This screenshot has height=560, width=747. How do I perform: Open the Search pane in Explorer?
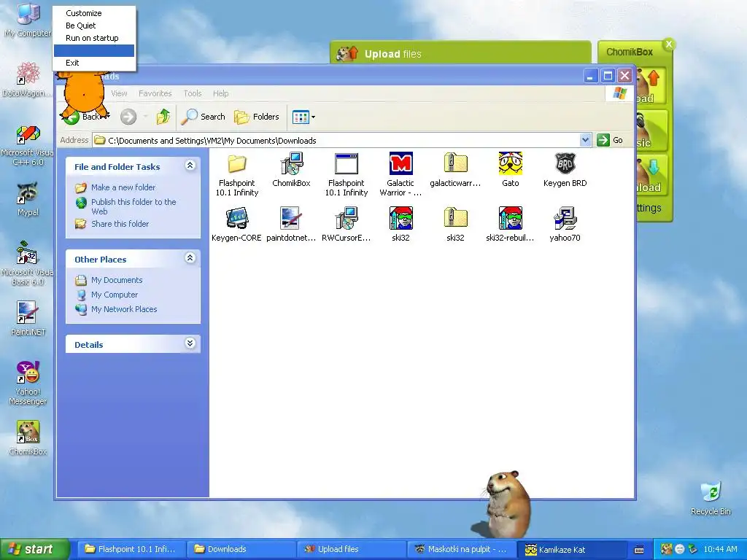203,117
